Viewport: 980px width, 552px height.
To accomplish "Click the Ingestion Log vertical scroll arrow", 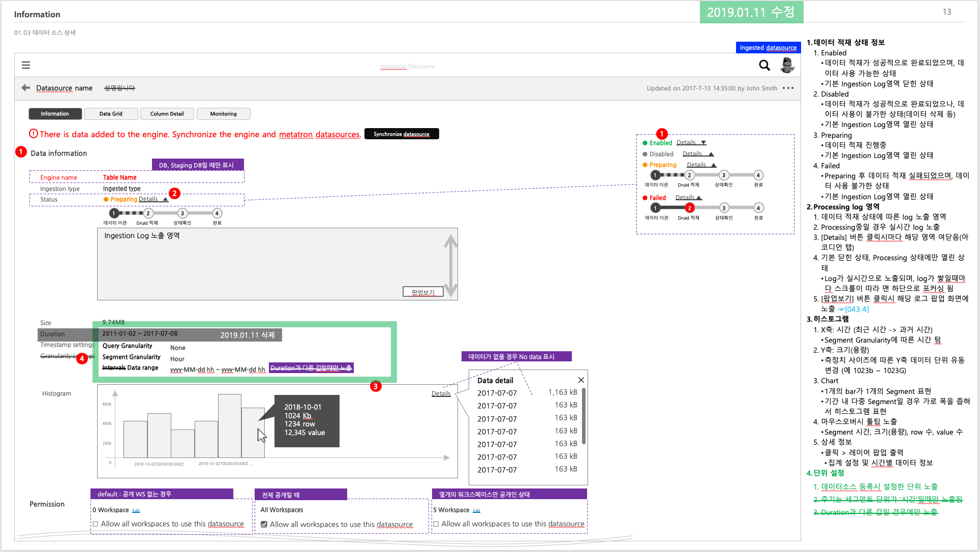I will click(451, 265).
